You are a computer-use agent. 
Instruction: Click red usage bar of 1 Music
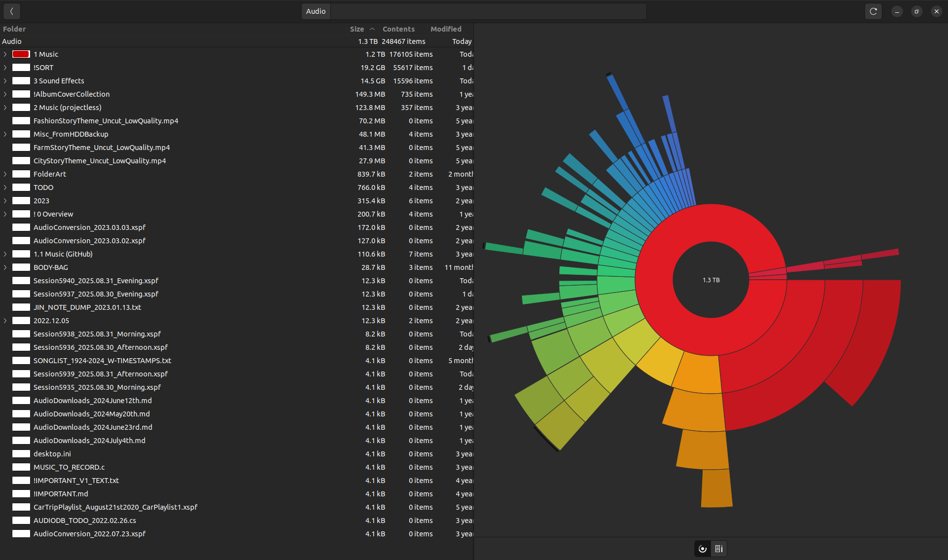pos(21,54)
